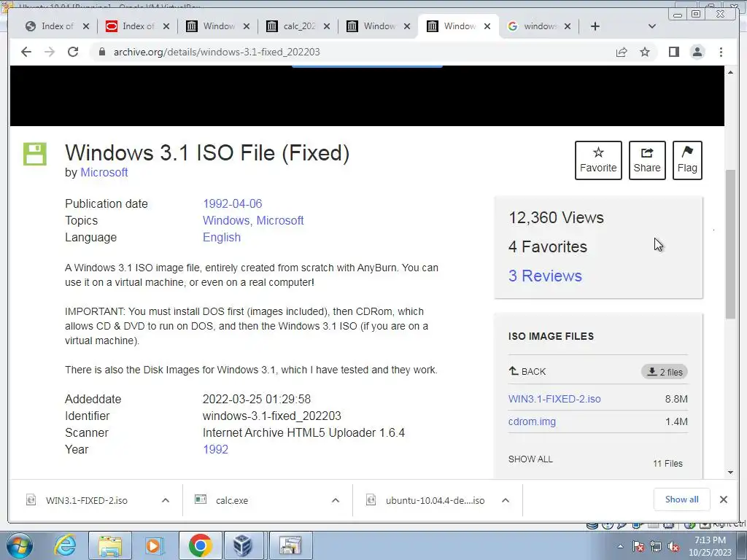Open the tab search dropdown arrow
Screen dimensions: 747x560
coord(652,26)
